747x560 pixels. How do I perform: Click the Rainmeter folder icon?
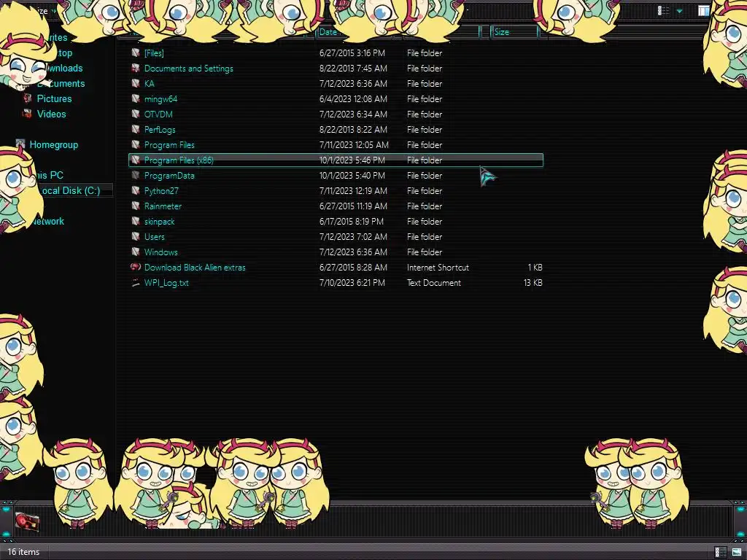pos(136,206)
